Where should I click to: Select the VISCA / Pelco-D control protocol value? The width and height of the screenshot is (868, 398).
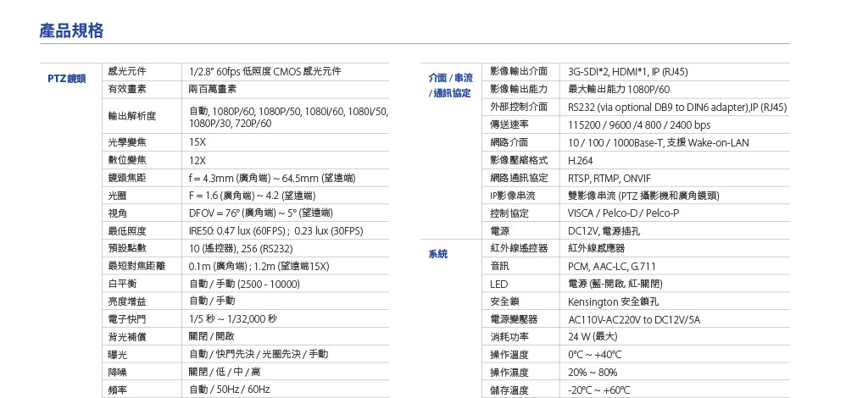click(623, 213)
